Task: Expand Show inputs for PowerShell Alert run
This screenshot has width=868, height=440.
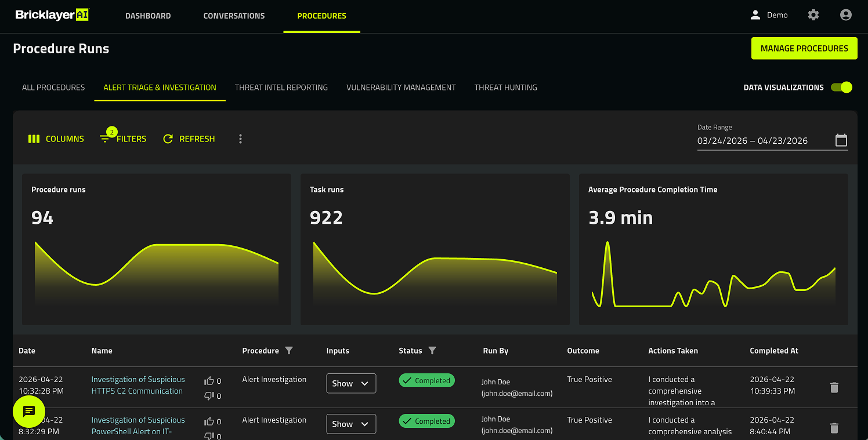Action: 351,424
